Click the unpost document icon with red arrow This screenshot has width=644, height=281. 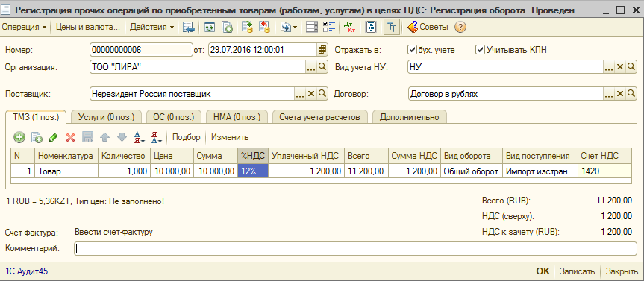pos(264,28)
